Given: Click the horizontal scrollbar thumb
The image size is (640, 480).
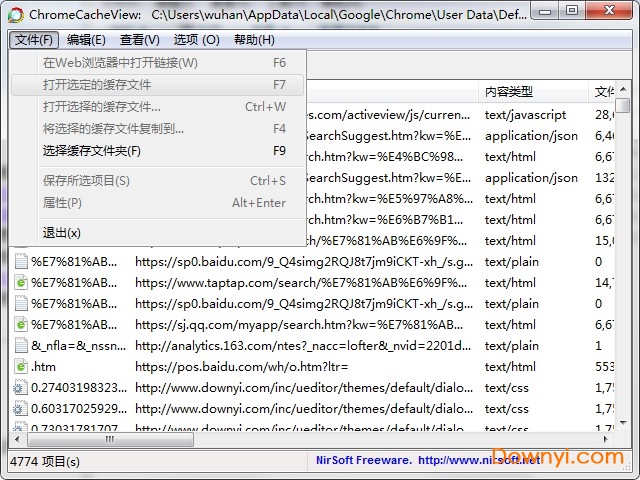Looking at the screenshot, I should 110,440.
